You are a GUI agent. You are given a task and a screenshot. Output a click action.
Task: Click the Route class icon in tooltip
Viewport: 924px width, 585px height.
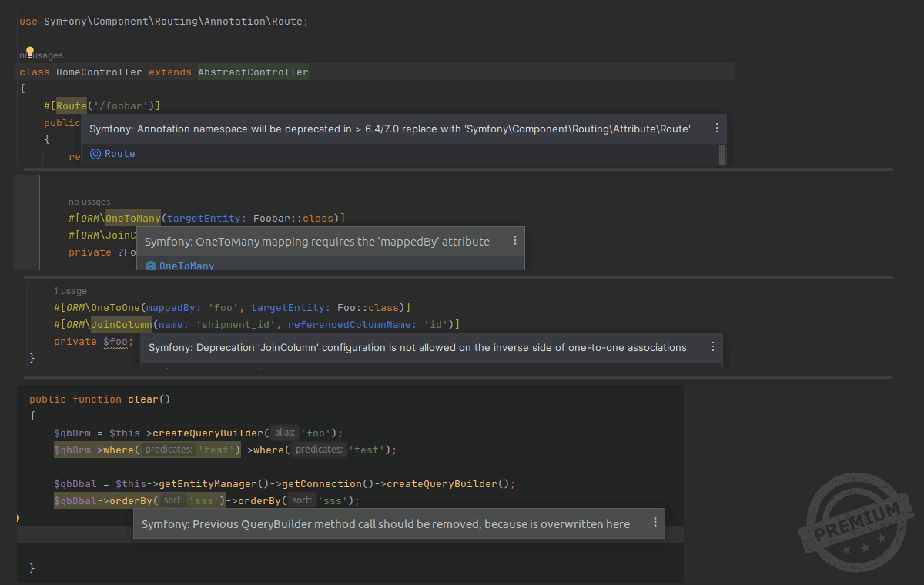(95, 154)
